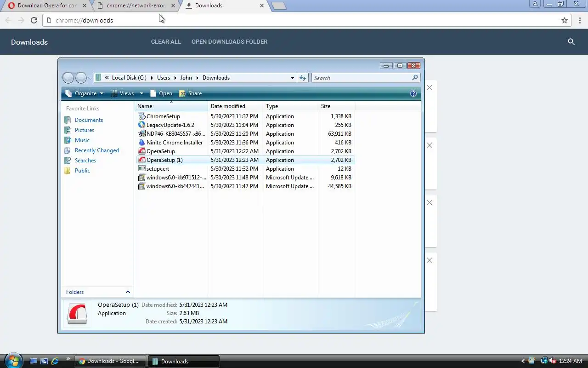
Task: Click the Downloads - Google taskbar button
Action: (110, 361)
